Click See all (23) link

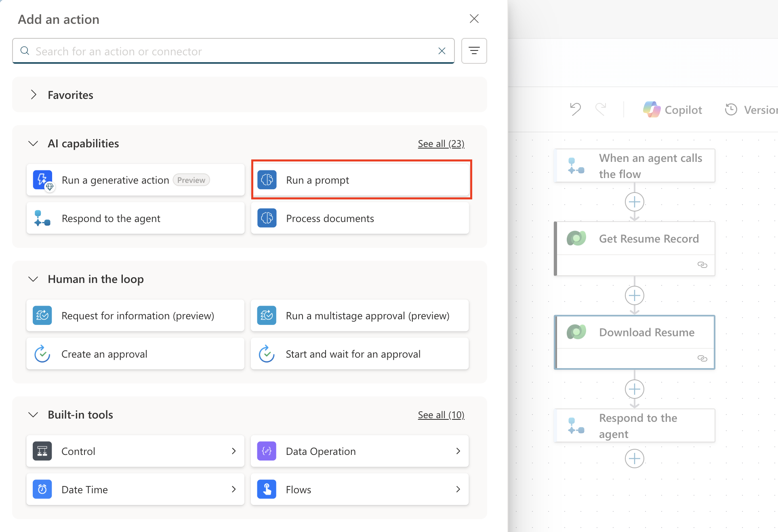point(441,144)
